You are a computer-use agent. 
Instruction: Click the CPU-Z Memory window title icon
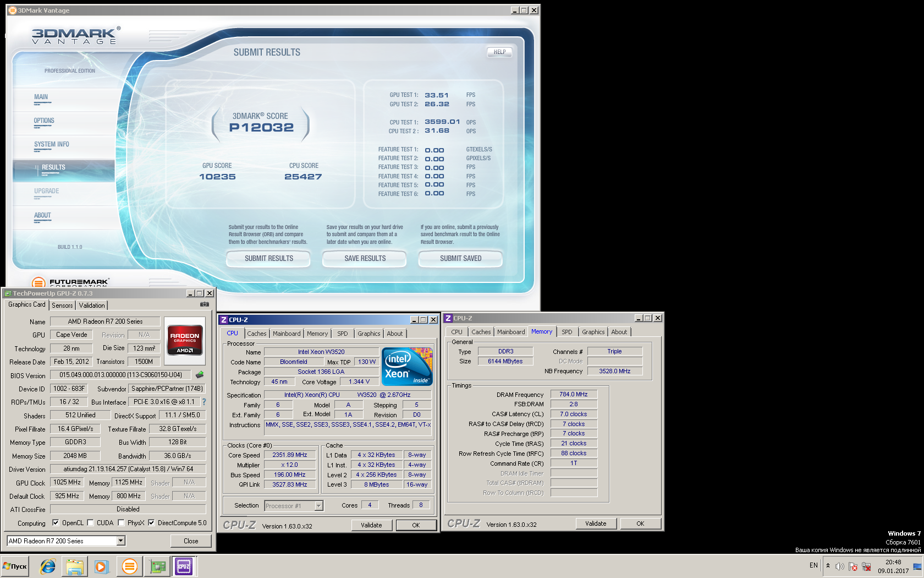(x=448, y=318)
